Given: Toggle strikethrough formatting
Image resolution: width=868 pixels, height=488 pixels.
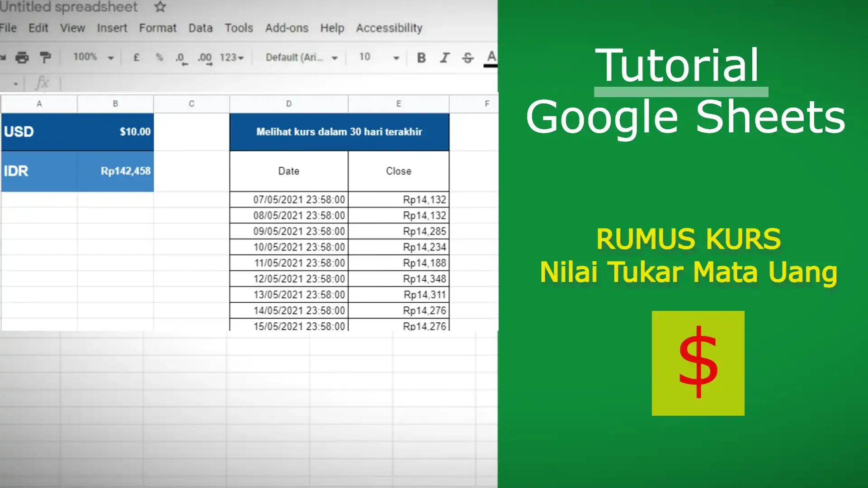Looking at the screenshot, I should [468, 57].
